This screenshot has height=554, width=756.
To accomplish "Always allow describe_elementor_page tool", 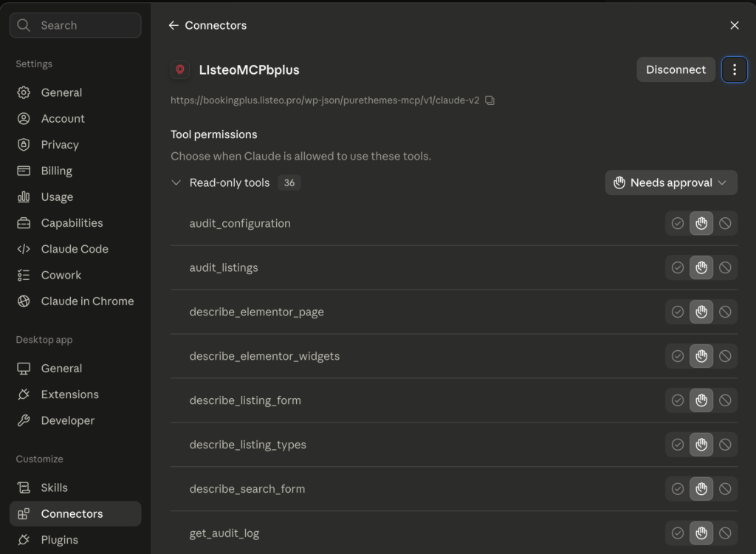I will pyautogui.click(x=678, y=312).
